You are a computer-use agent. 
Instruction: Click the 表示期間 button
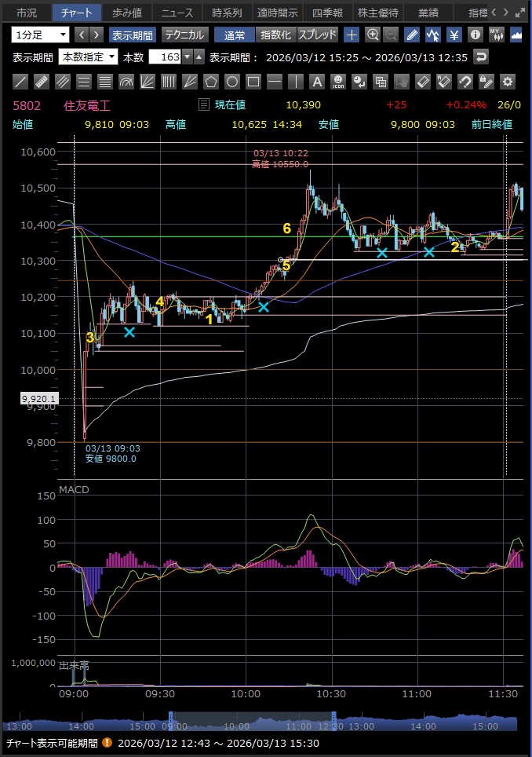point(133,35)
